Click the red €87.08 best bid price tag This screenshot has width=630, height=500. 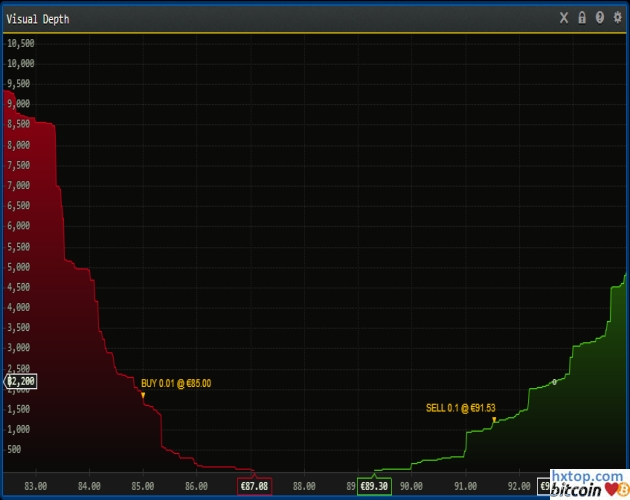coord(255,486)
